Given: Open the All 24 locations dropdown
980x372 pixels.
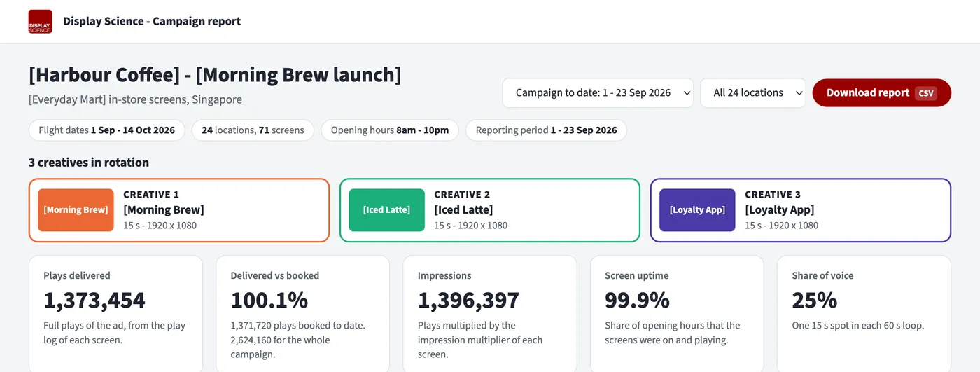Looking at the screenshot, I should (x=753, y=92).
